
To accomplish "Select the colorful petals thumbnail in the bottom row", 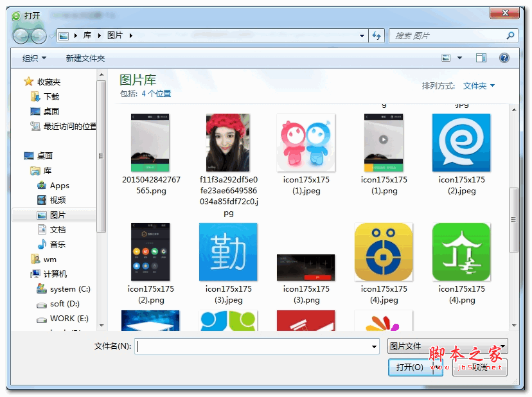I will [384, 320].
